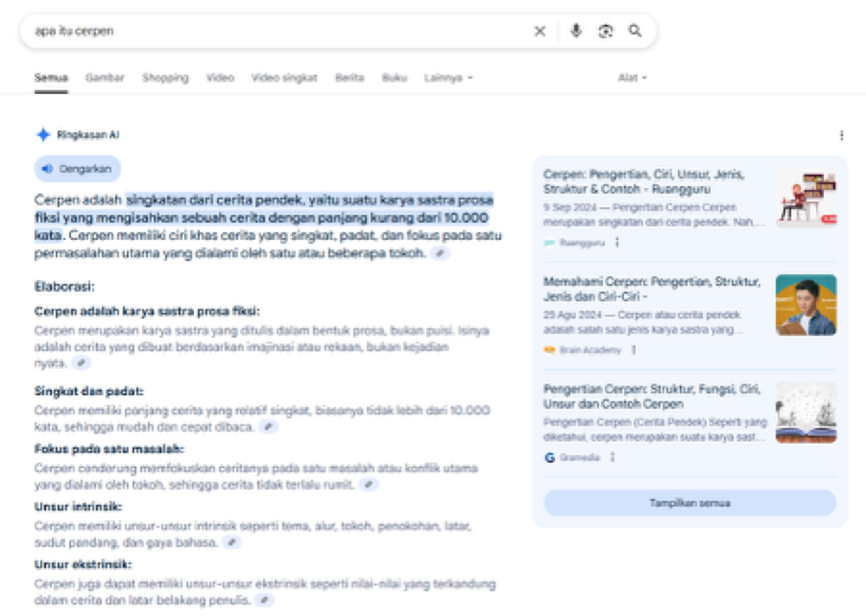Click the Gramedia article thumbnail
This screenshot has height=616, width=866.
[x=806, y=413]
